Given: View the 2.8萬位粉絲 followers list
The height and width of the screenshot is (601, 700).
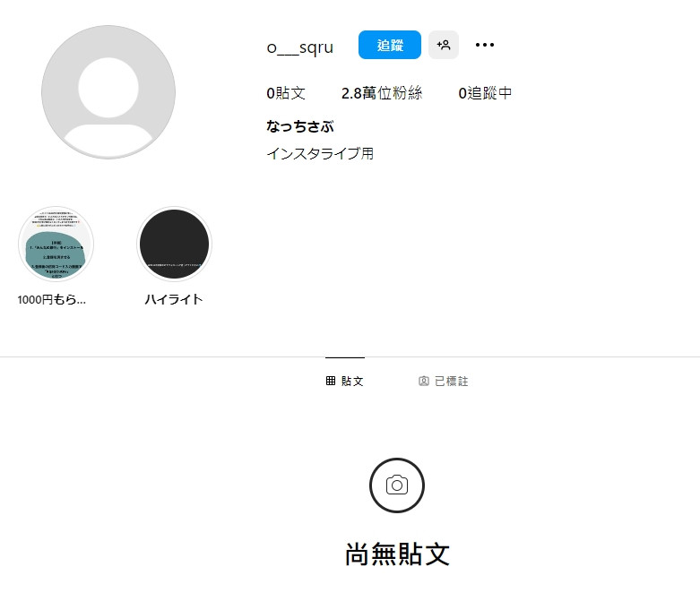Looking at the screenshot, I should pos(382,93).
